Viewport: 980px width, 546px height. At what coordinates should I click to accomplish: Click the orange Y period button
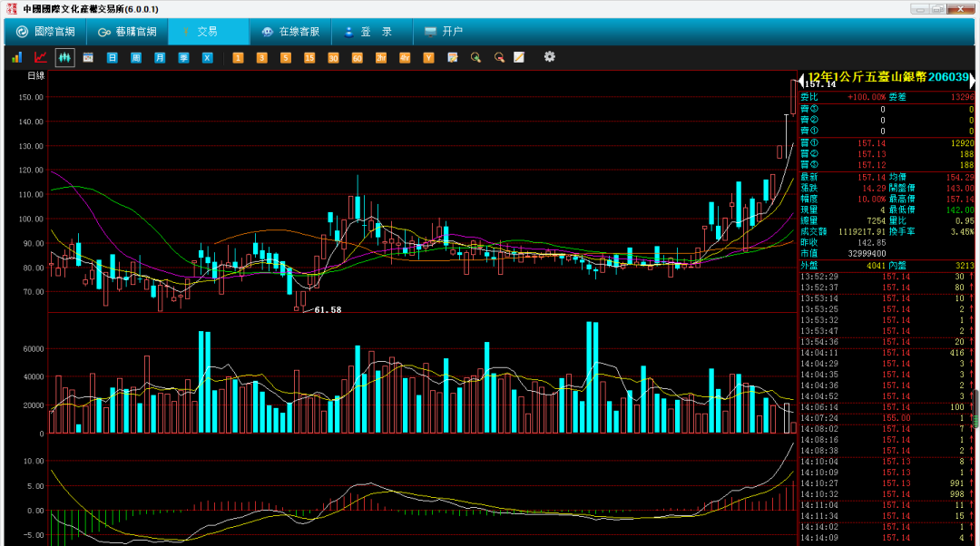[x=428, y=57]
